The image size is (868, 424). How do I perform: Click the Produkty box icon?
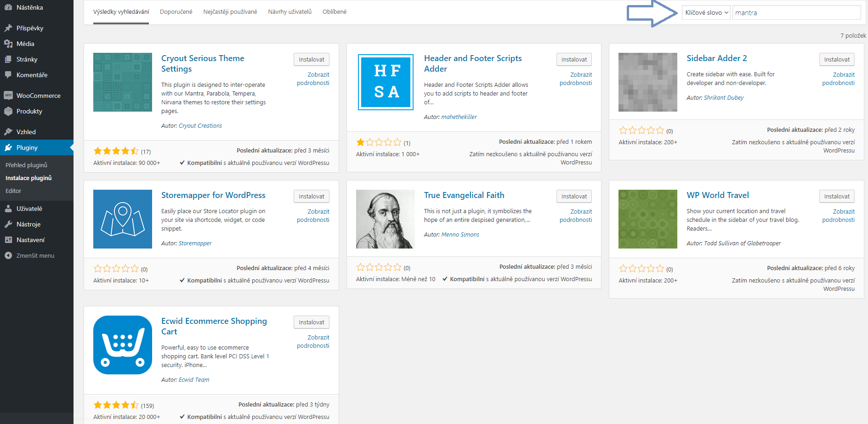8,111
